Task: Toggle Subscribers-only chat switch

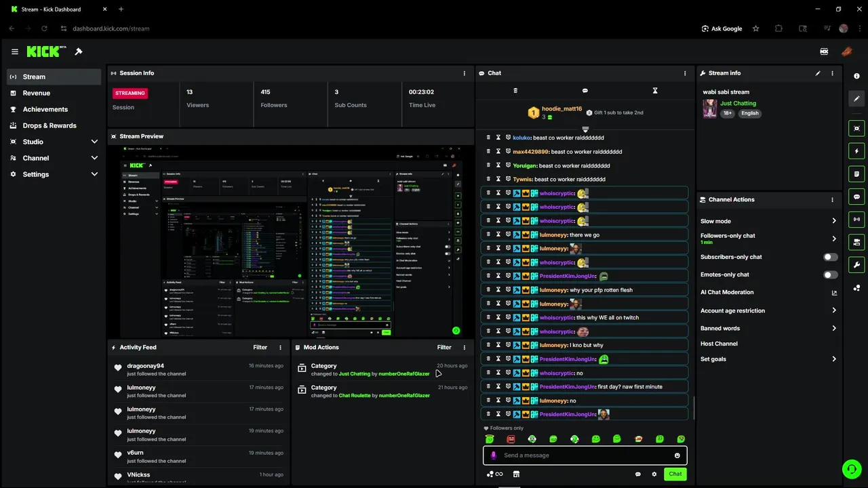Action: click(830, 257)
